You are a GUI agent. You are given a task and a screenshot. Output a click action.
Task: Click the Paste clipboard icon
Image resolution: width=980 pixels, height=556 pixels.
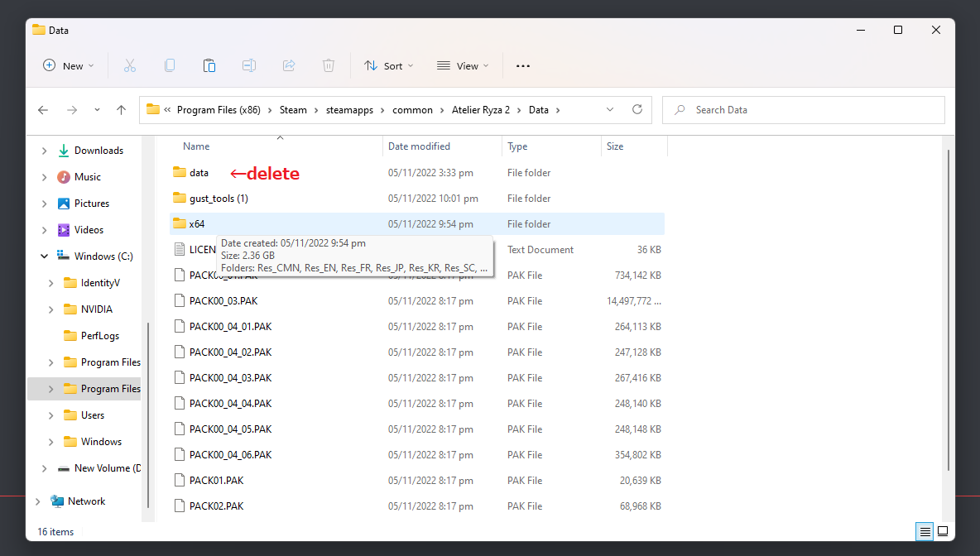click(209, 65)
